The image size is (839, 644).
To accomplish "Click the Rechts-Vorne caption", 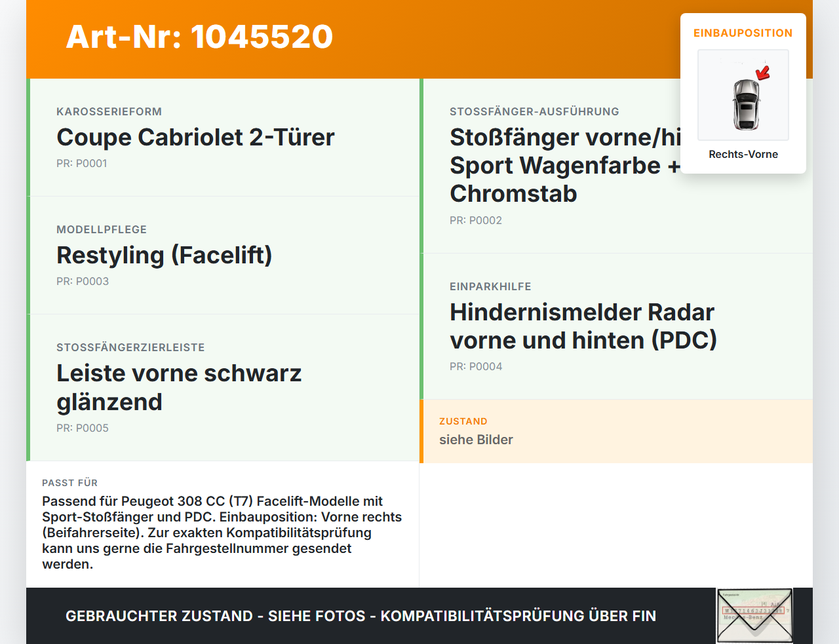I will pos(743,154).
